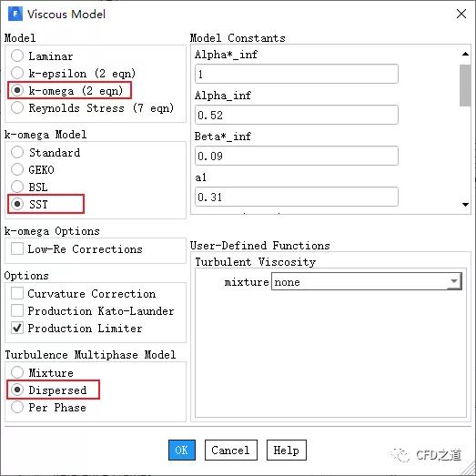Click the Fluent app icon in title bar

click(x=15, y=14)
